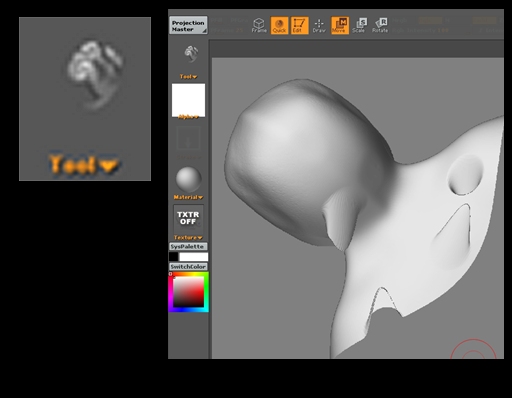Toggle Edit mode off
The image size is (512, 398).
299,25
